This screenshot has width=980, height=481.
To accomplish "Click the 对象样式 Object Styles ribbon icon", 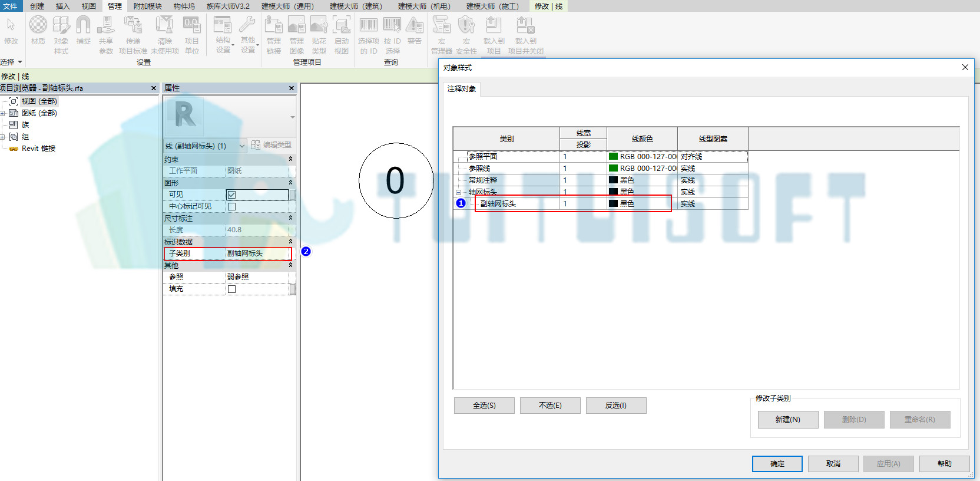I will [x=61, y=35].
